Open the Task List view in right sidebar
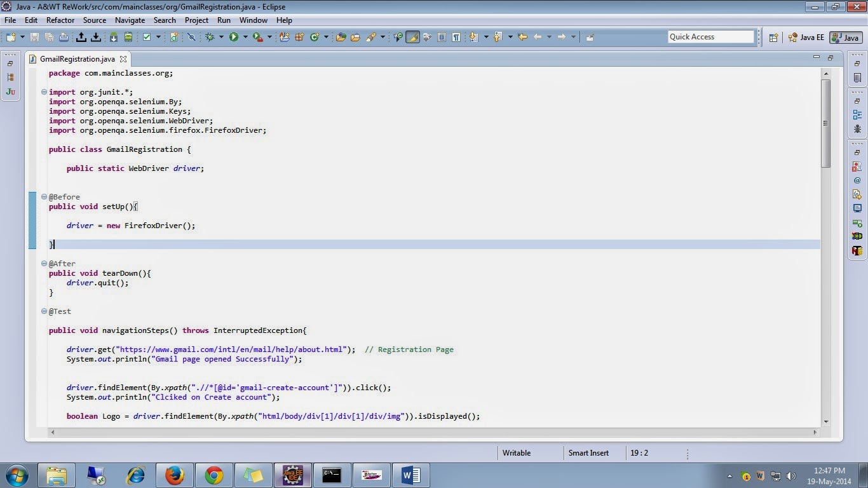This screenshot has width=868, height=488. (857, 78)
